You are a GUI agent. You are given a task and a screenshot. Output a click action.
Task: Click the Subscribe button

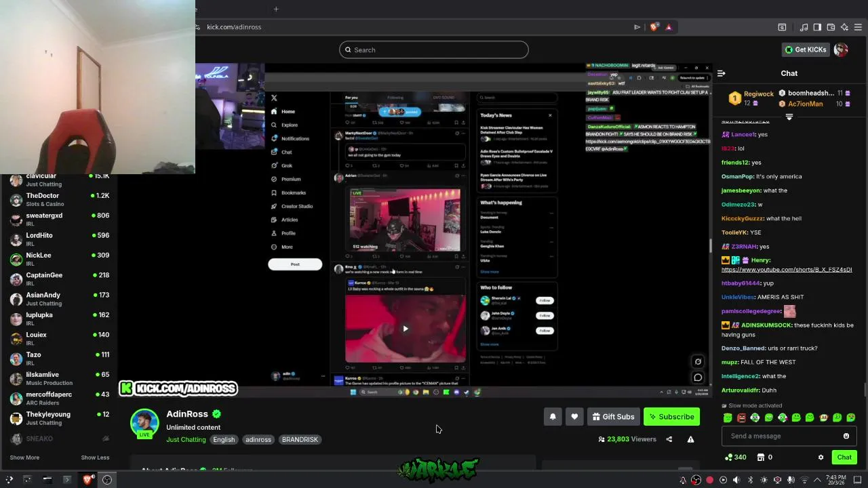point(671,417)
